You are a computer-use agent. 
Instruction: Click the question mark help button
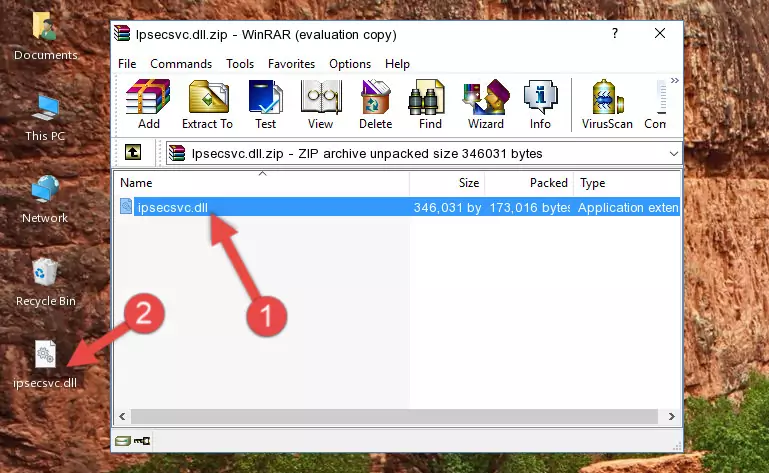[x=615, y=33]
